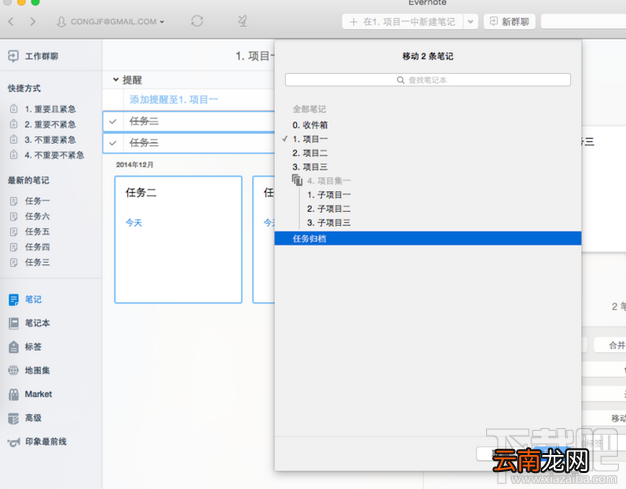626x489 pixels.
Task: Select the highlighted 任务归档 notebook
Action: tap(428, 239)
